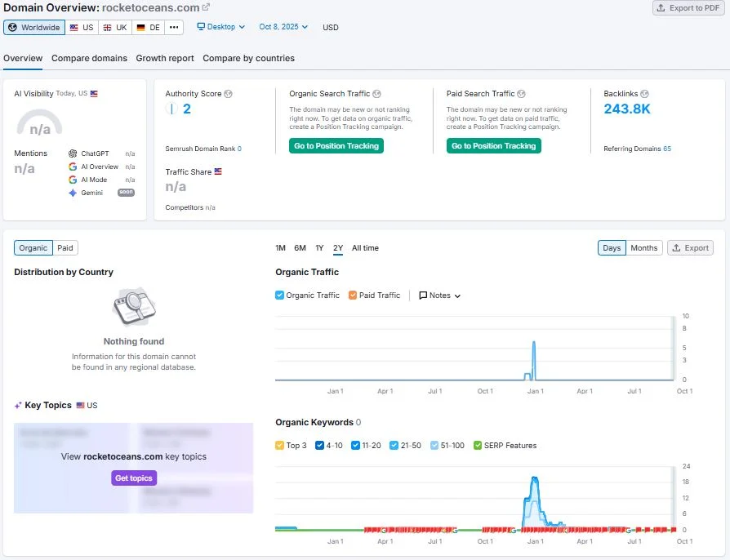
Task: Click the Export to PDF button
Action: coord(688,8)
